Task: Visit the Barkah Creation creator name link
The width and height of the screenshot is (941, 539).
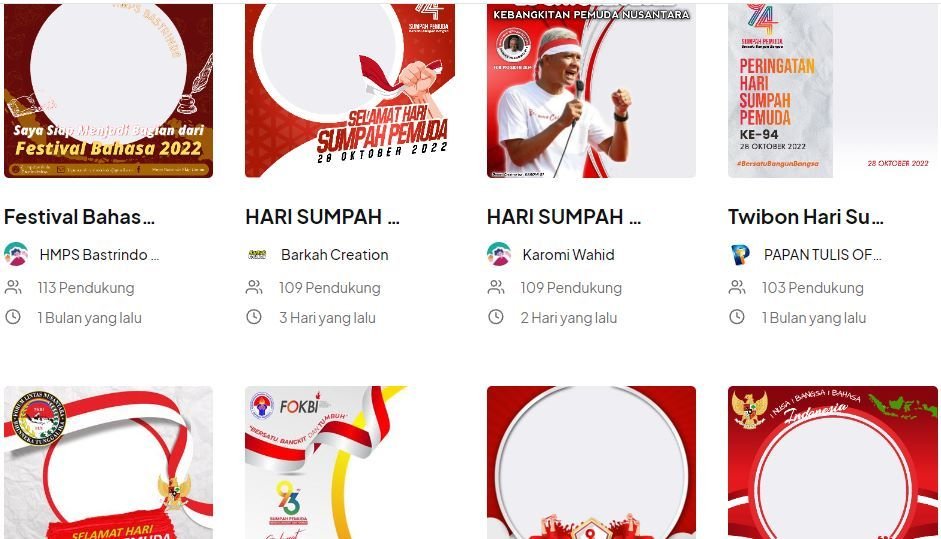Action: click(334, 254)
